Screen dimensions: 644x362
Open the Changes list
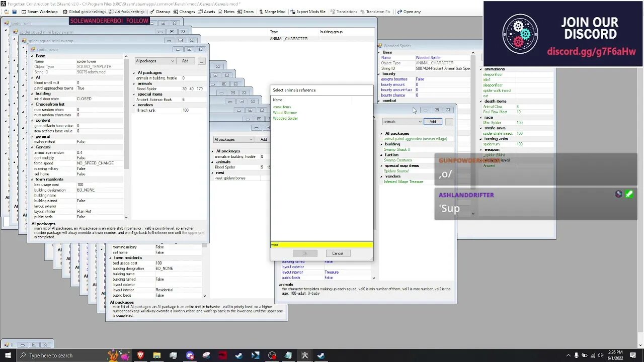click(x=184, y=12)
